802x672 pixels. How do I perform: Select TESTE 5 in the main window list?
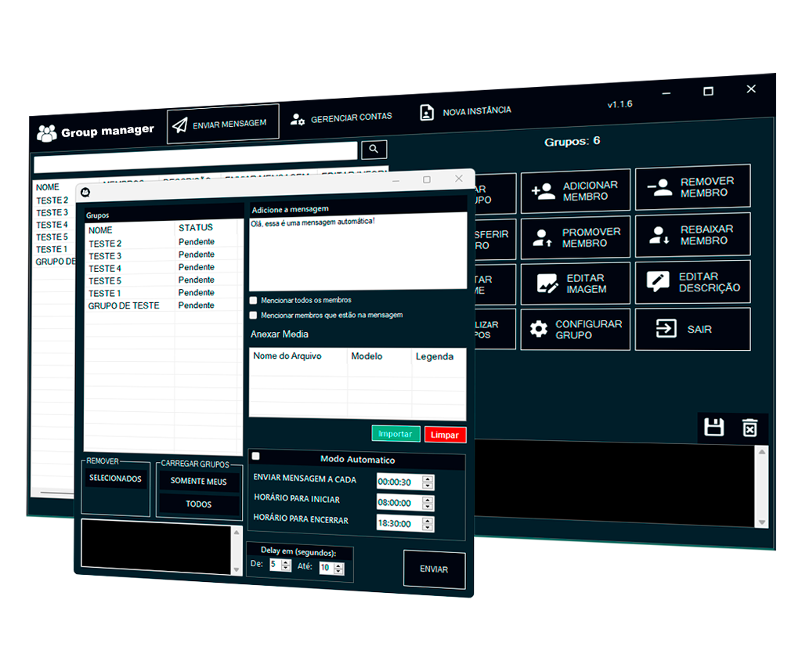pyautogui.click(x=52, y=237)
